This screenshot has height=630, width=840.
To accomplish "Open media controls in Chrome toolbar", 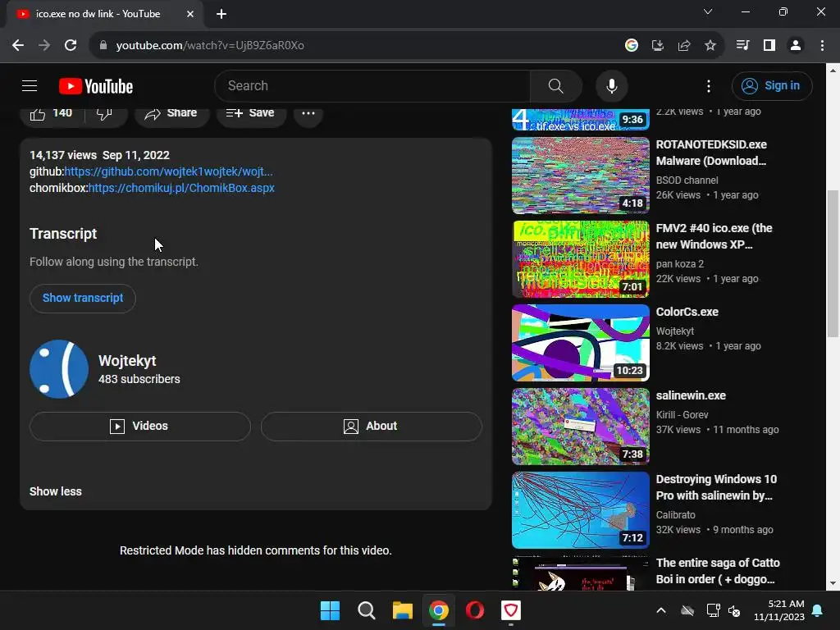I will point(742,46).
